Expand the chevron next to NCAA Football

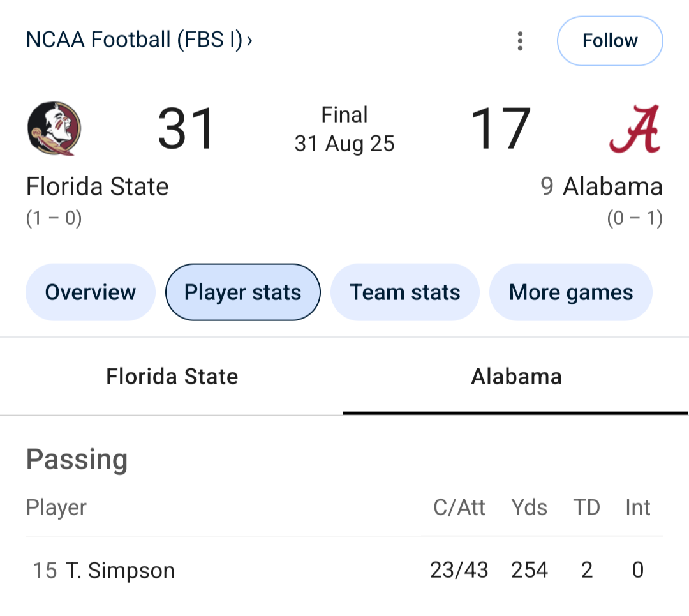[x=249, y=40]
